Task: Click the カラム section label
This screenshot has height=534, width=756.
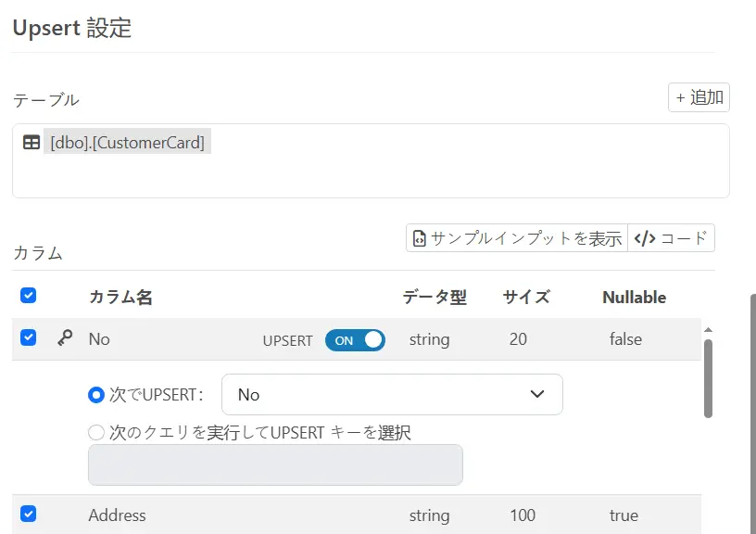Action: 38,253
